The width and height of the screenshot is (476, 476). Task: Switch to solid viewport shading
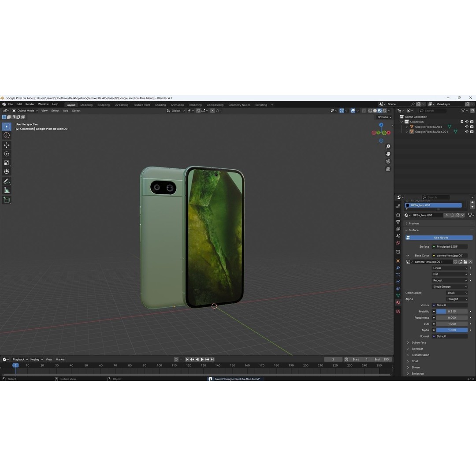(375, 111)
